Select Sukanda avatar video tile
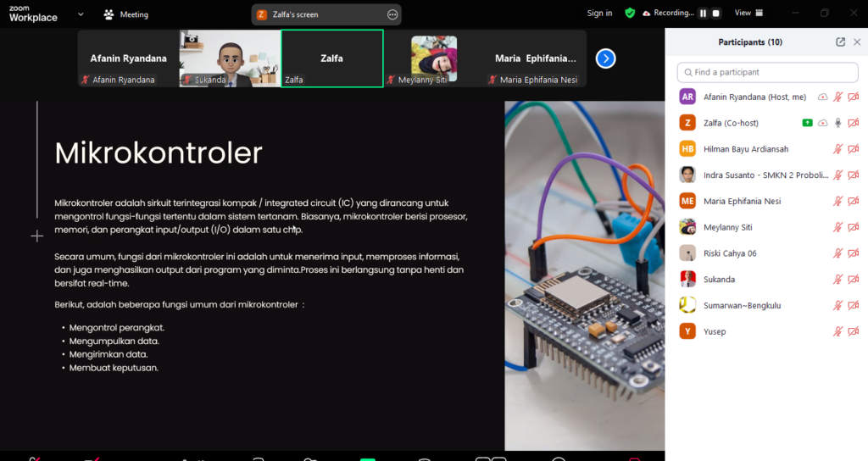Viewport: 868px width, 461px height. (x=230, y=58)
